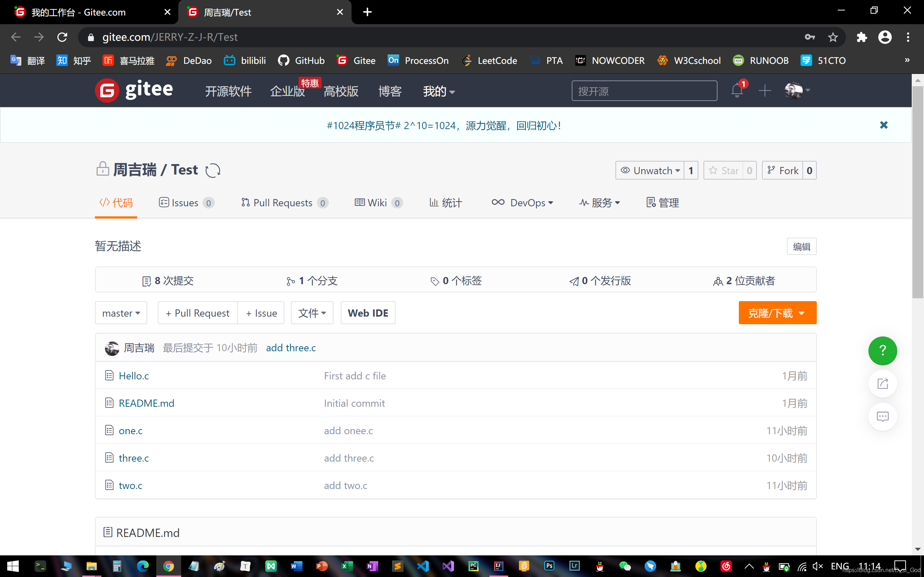Viewport: 924px width, 577px height.
Task: Click the notification bell icon
Action: 737,91
